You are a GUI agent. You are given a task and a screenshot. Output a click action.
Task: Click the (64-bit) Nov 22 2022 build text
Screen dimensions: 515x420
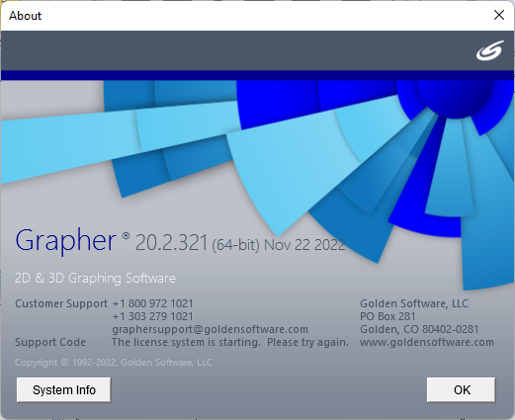(x=279, y=245)
